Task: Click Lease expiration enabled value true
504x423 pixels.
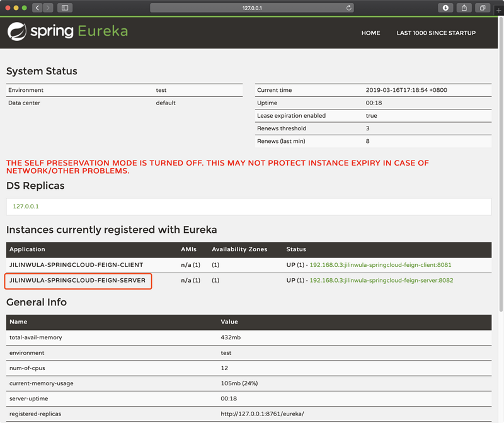Action: coord(371,116)
